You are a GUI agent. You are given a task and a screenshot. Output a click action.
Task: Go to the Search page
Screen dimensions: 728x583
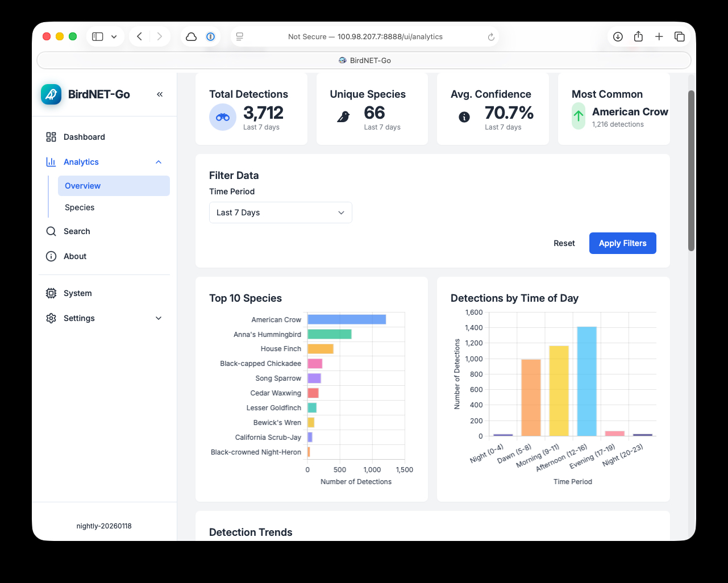(77, 231)
